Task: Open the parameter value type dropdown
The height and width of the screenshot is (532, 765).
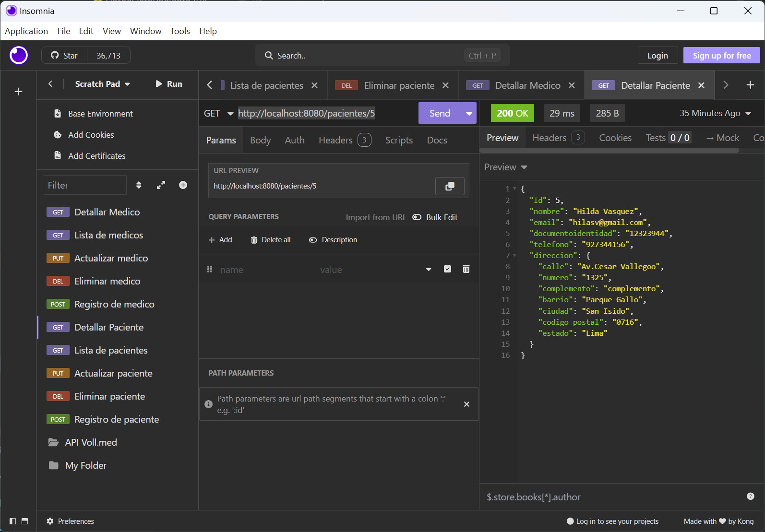Action: tap(429, 269)
